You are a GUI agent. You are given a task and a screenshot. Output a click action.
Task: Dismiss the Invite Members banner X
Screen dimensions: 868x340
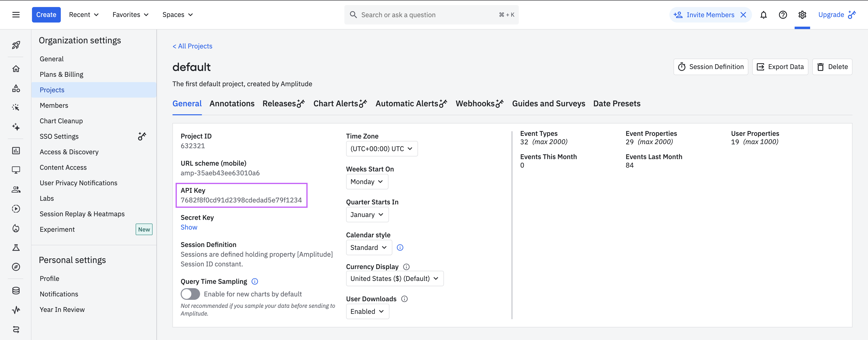point(743,15)
